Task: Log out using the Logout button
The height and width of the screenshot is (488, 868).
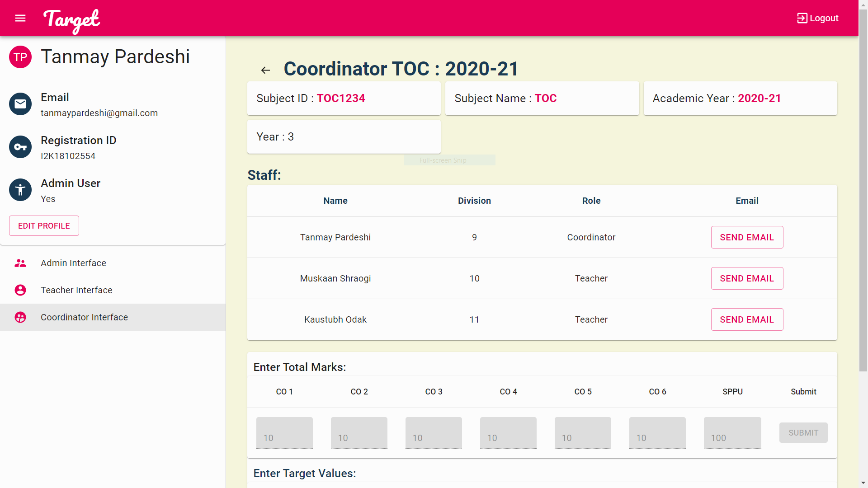Action: 817,18
